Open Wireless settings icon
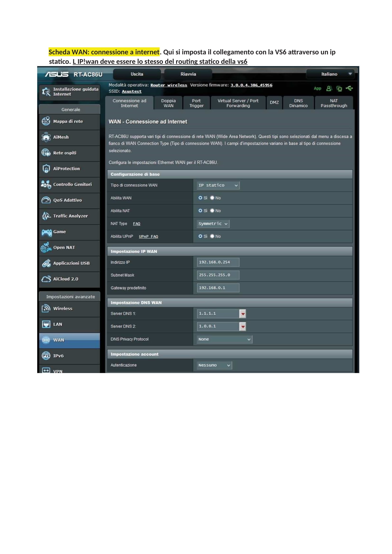Image resolution: width=392 pixels, height=554 pixels. tap(46, 308)
